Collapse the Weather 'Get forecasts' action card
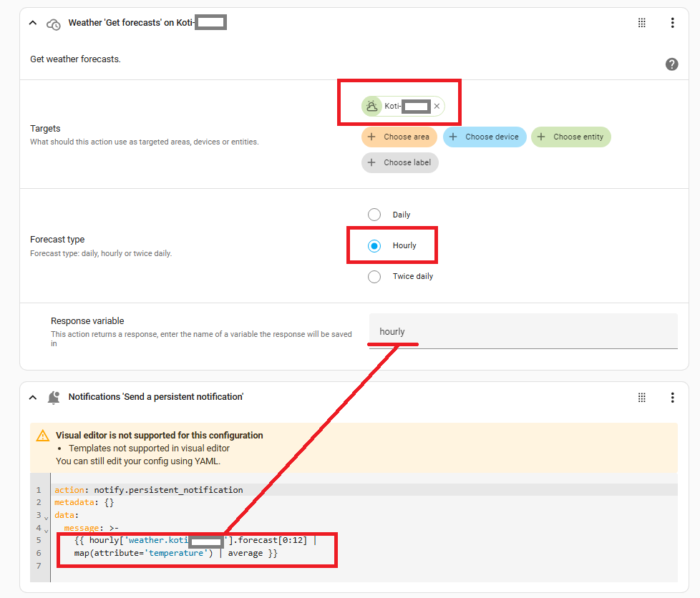 (33, 23)
